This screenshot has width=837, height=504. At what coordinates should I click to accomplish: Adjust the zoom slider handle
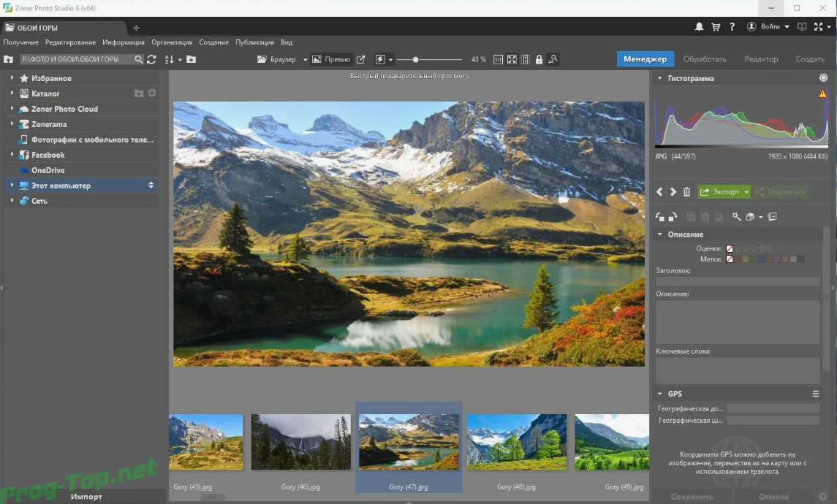coord(415,60)
